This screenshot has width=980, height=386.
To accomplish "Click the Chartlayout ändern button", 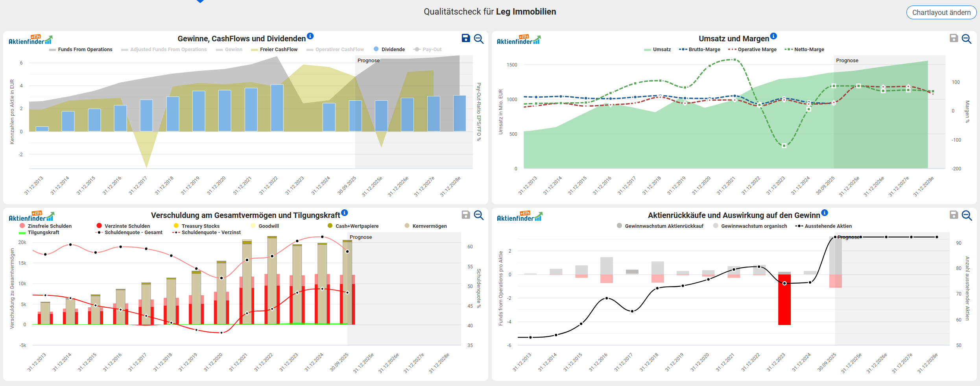I will pyautogui.click(x=941, y=13).
